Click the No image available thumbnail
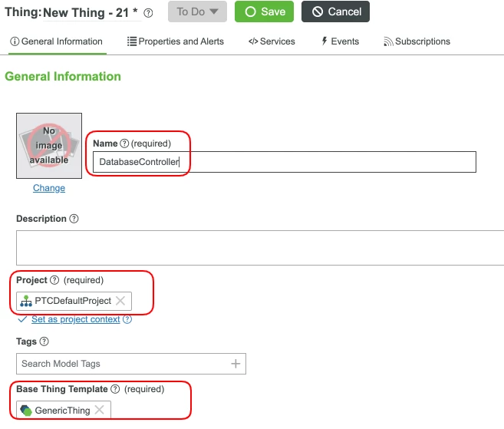Image resolution: width=504 pixels, height=429 pixels. [49, 146]
